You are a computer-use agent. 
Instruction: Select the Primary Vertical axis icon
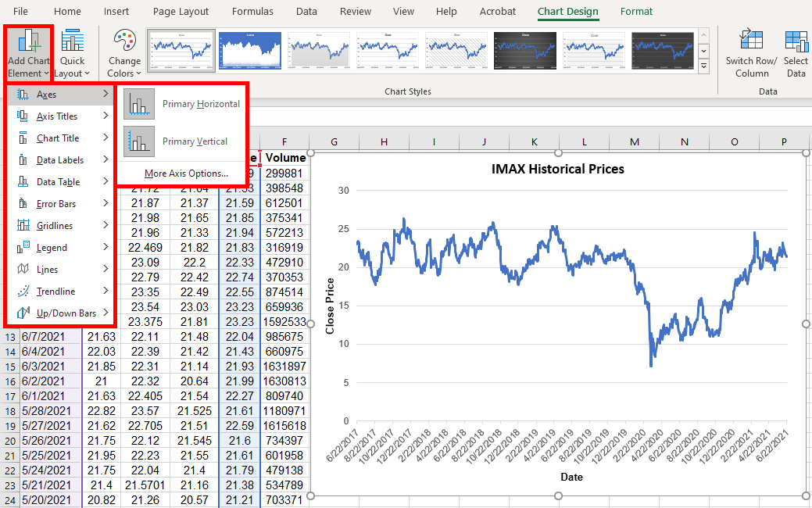click(139, 141)
